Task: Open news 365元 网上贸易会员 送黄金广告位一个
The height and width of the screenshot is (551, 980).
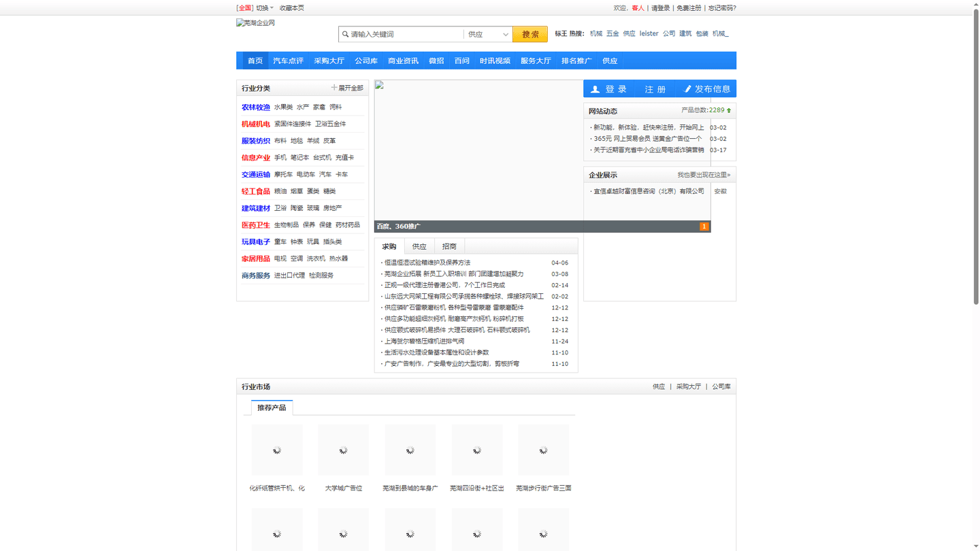Action: pyautogui.click(x=648, y=139)
